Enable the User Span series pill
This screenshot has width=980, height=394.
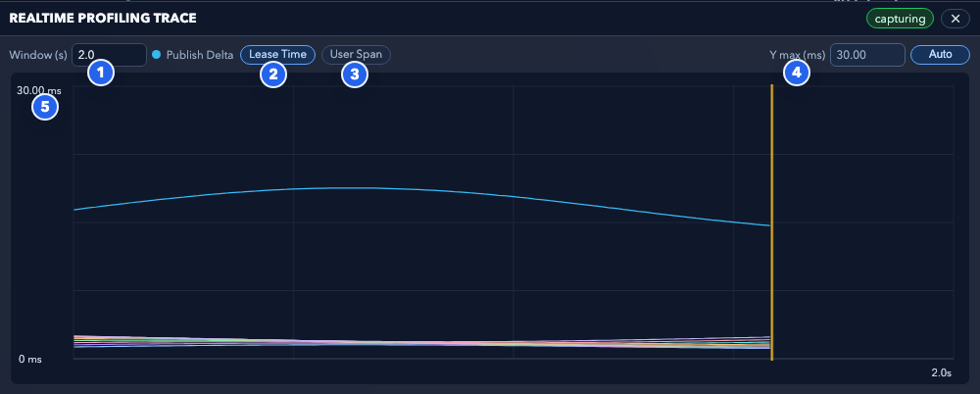pos(357,55)
